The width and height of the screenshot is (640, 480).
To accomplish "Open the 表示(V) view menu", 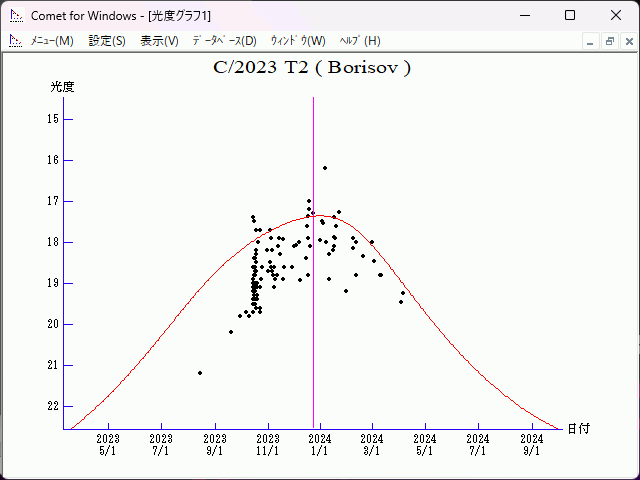I will tap(160, 41).
